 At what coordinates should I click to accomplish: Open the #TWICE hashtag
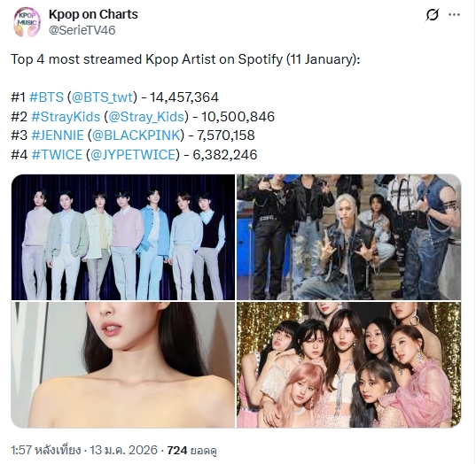pyautogui.click(x=57, y=155)
